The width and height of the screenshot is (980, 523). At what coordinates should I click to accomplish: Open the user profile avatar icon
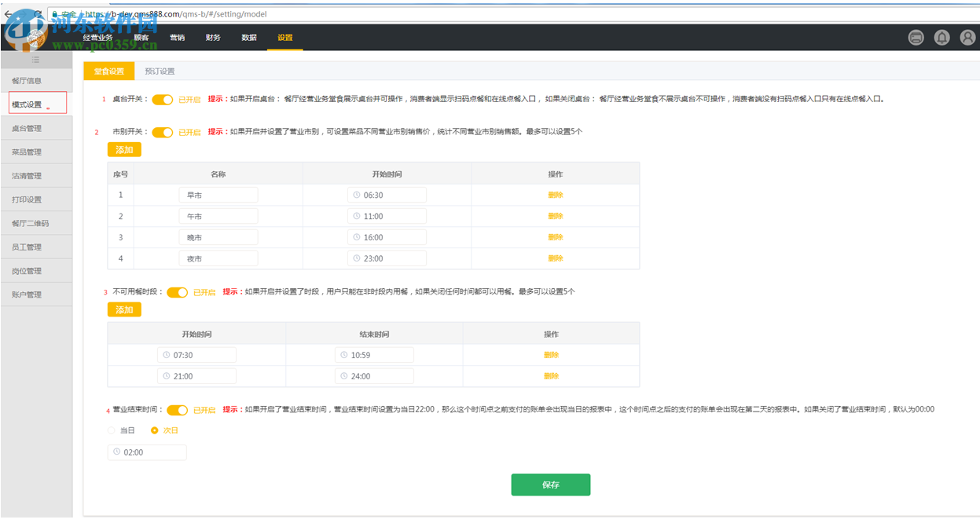[x=967, y=37]
